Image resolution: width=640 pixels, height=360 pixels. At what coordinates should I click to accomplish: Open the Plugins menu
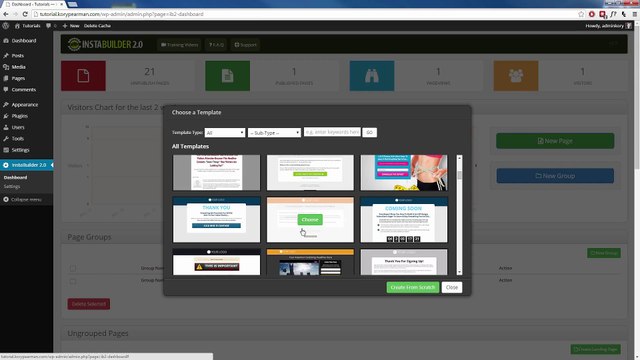(x=20, y=116)
